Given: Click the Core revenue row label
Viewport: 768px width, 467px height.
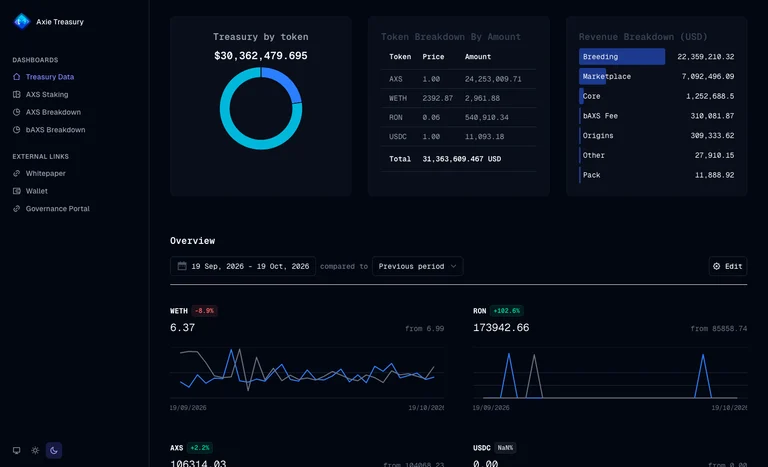Looking at the screenshot, I should click(592, 96).
